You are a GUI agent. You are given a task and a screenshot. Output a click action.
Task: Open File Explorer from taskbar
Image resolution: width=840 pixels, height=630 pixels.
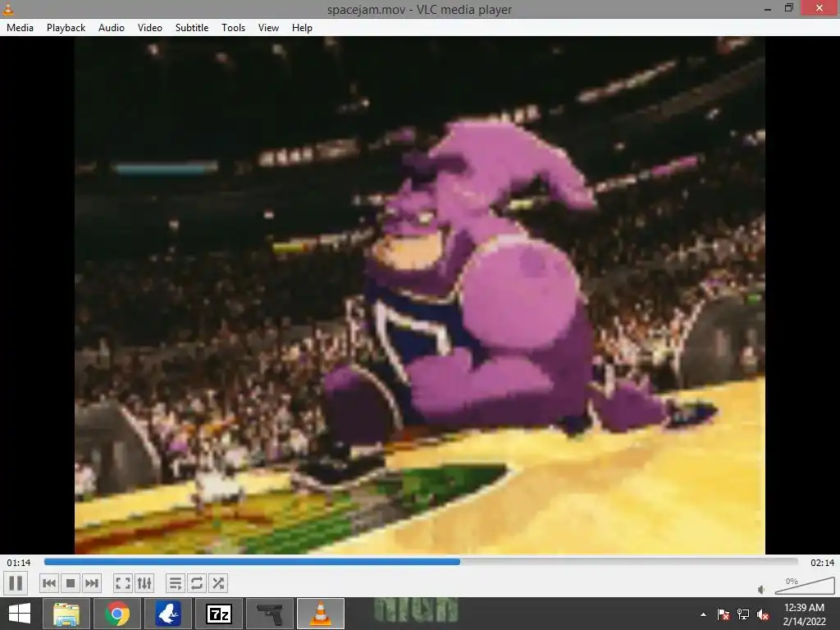[66, 614]
